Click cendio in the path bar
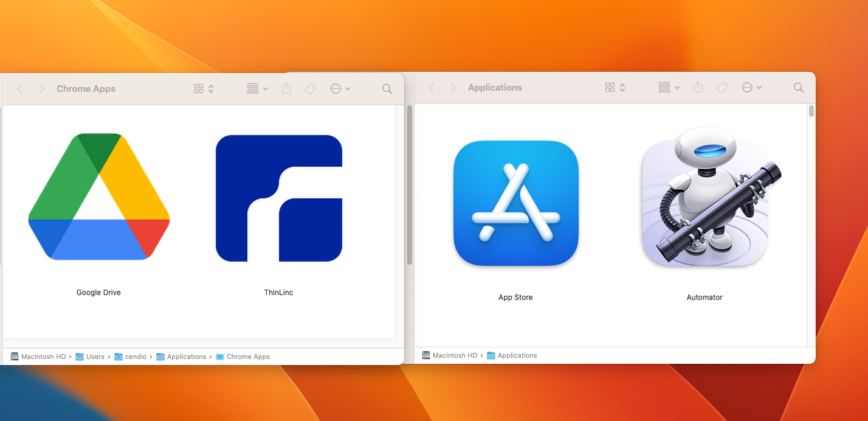 point(131,357)
